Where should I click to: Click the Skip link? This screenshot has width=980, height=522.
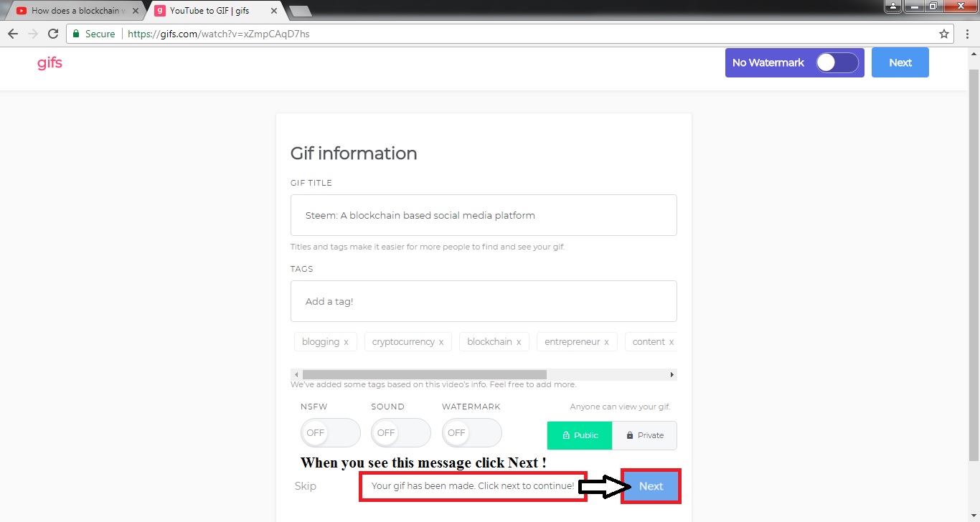click(306, 486)
